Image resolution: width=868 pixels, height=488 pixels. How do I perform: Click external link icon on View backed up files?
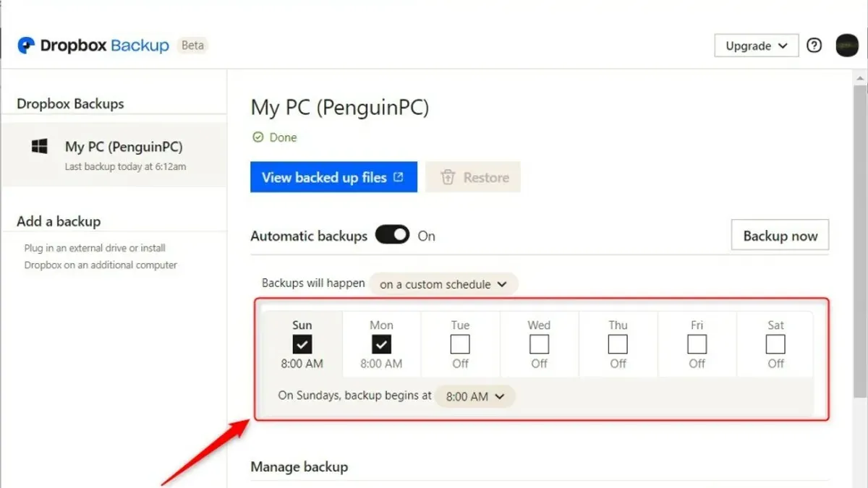[x=399, y=177]
